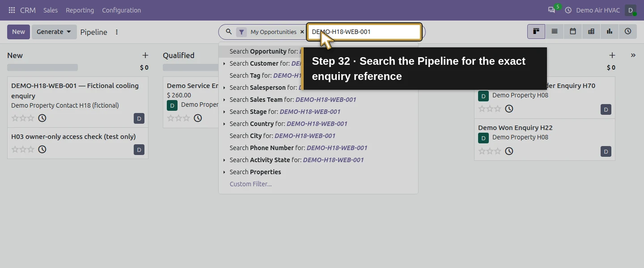Set first priority star on DEMO-H18-WEB-001 card
The width and height of the screenshot is (644, 268).
15,118
